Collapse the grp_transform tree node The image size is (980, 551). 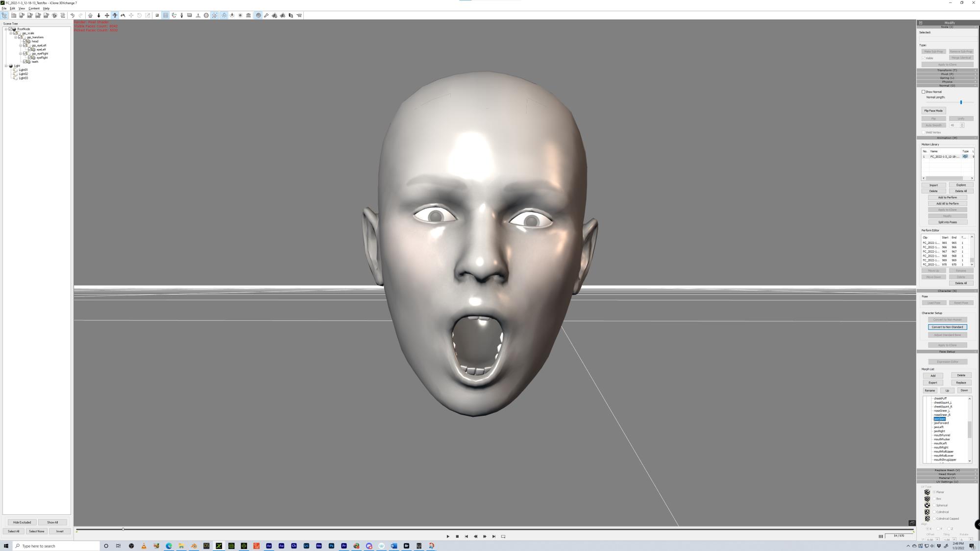pos(16,37)
